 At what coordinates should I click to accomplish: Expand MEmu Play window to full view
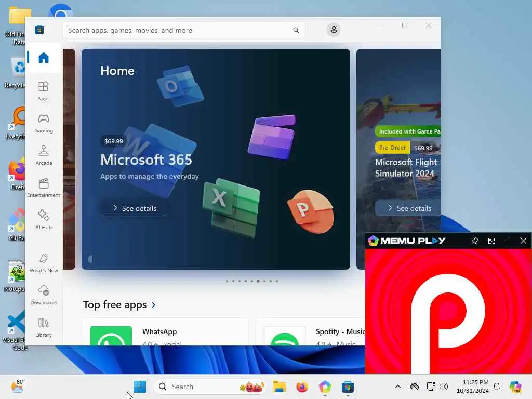491,241
